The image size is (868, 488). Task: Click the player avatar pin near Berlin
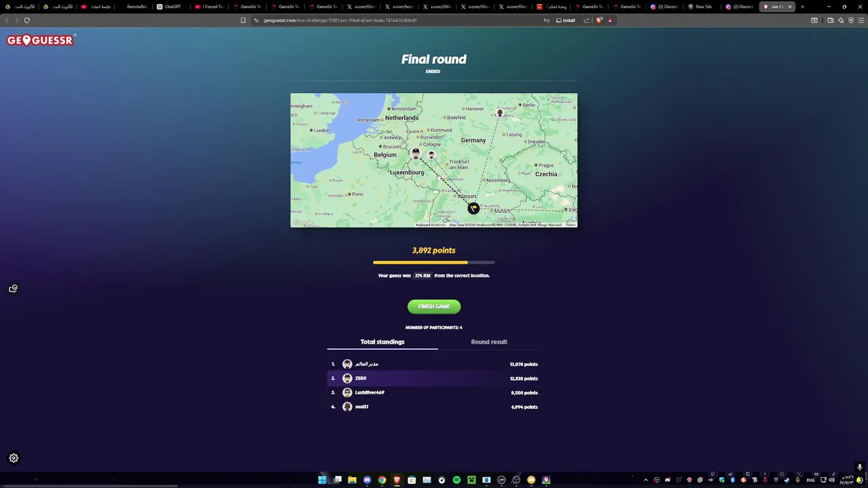tap(500, 113)
